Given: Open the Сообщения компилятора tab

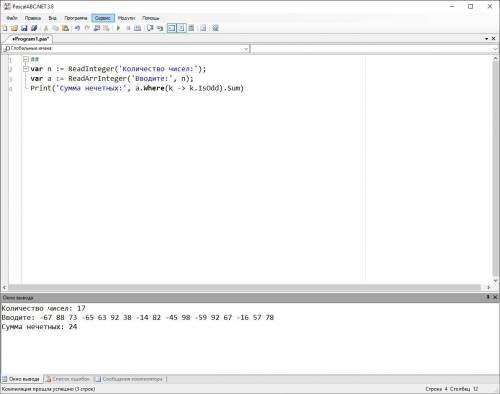Looking at the screenshot, I should click(x=129, y=379).
